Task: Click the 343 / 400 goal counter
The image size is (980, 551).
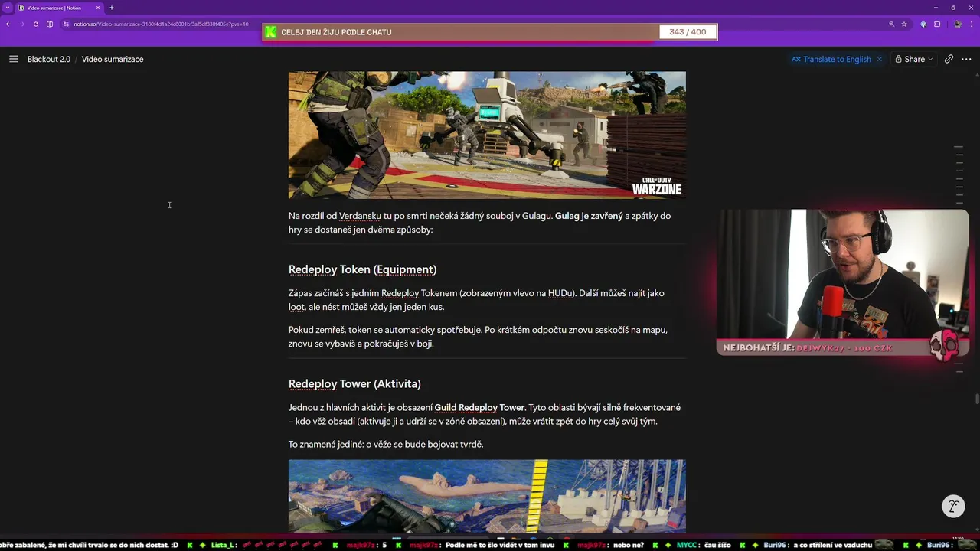Action: click(x=688, y=32)
